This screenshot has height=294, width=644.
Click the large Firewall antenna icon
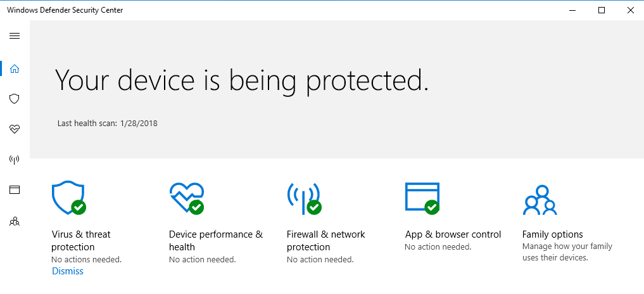click(305, 198)
